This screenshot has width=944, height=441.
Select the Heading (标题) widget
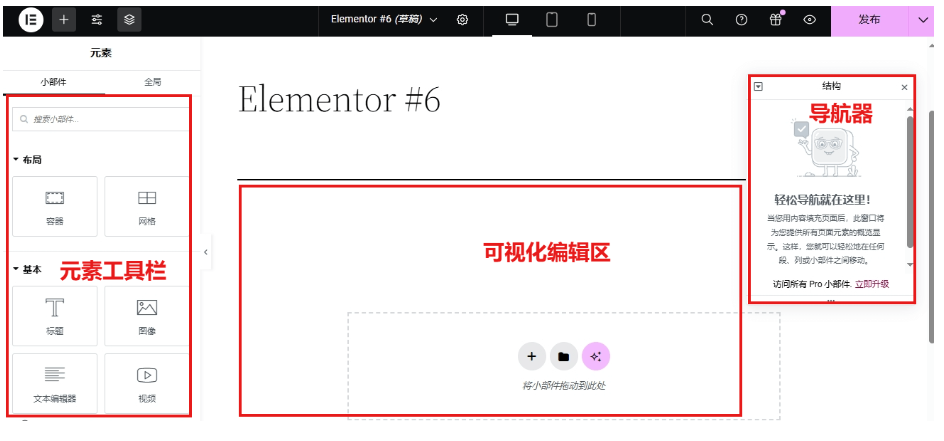[x=55, y=316]
